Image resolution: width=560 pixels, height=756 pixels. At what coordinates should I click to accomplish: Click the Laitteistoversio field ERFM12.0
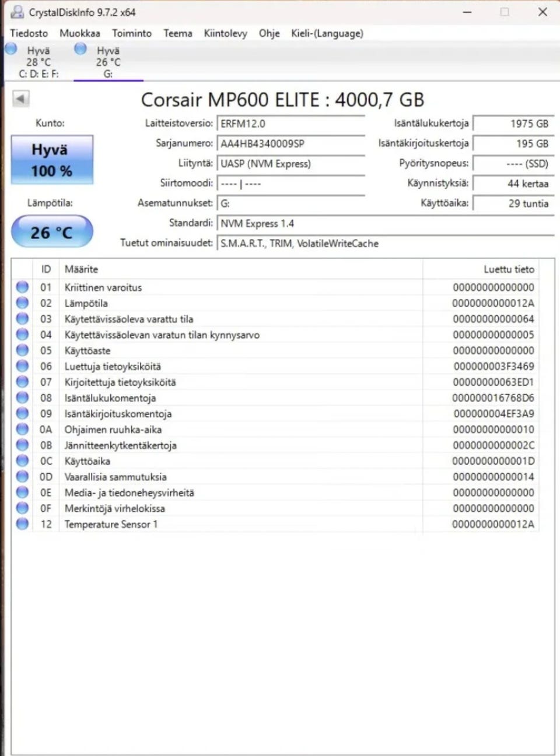coord(291,124)
